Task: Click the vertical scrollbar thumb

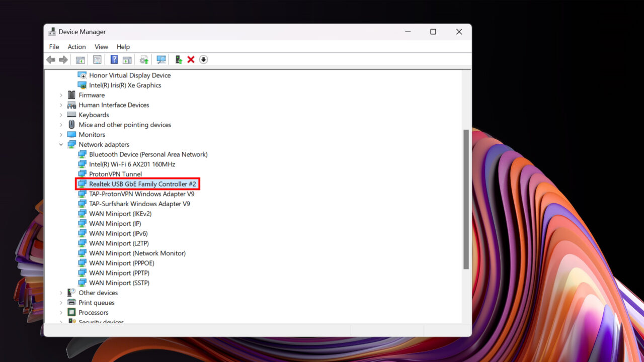Action: coord(465,196)
